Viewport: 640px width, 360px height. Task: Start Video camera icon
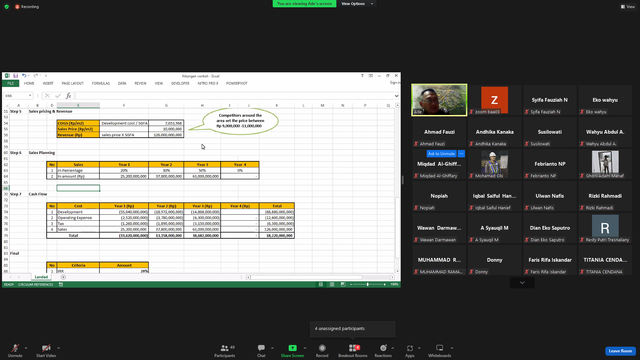pyautogui.click(x=46, y=348)
